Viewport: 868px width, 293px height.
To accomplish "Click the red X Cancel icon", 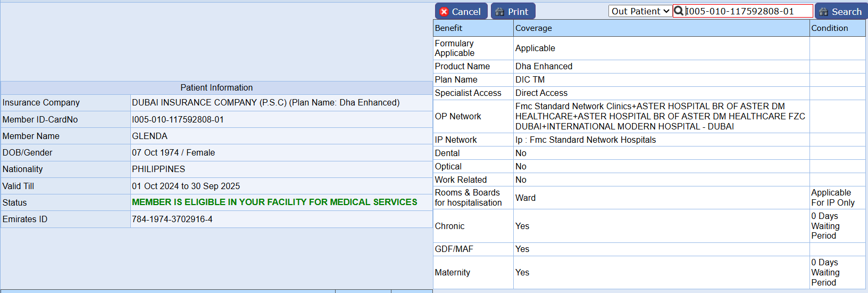I will [444, 12].
